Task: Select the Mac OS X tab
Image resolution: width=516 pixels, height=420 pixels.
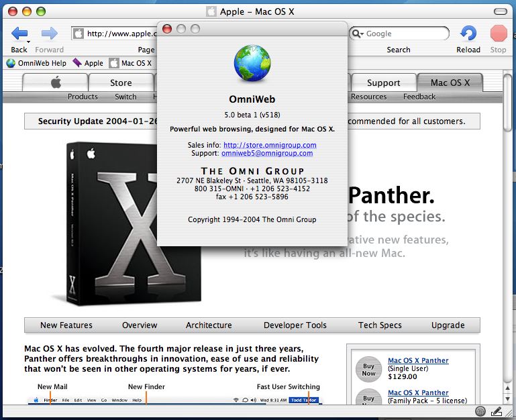Action: pyautogui.click(x=450, y=83)
